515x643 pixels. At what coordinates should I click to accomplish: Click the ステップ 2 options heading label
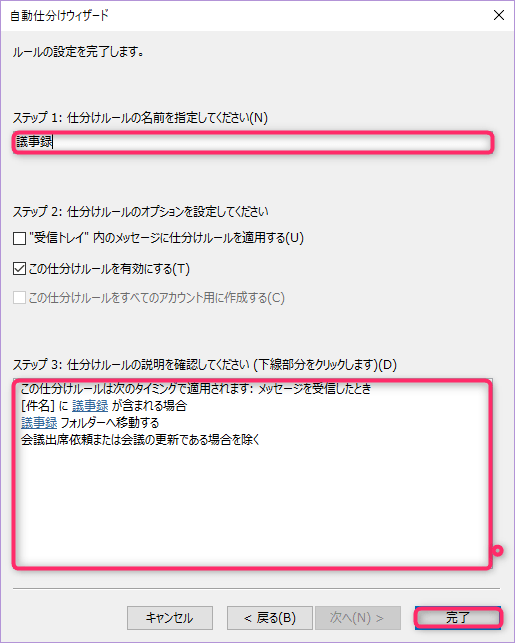coord(141,212)
